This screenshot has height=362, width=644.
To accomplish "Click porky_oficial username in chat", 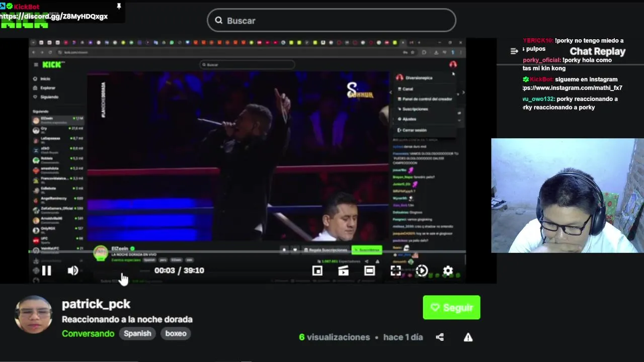I will click(542, 60).
